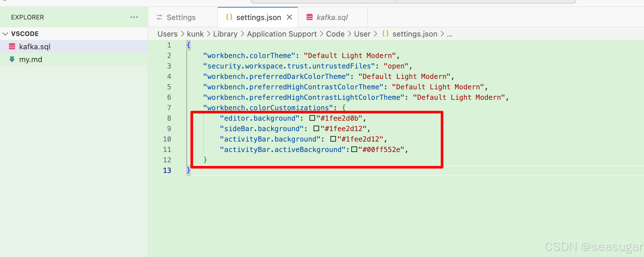Select Application Support breadcrumb segment

pos(282,34)
